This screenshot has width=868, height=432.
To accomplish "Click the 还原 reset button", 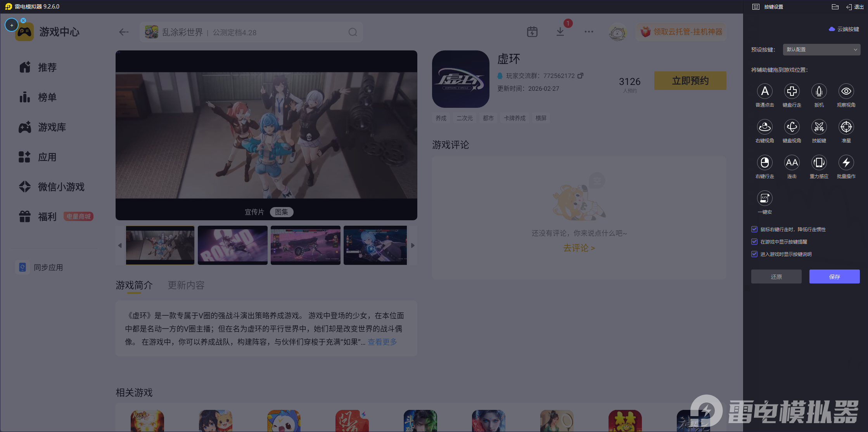I will click(x=776, y=276).
